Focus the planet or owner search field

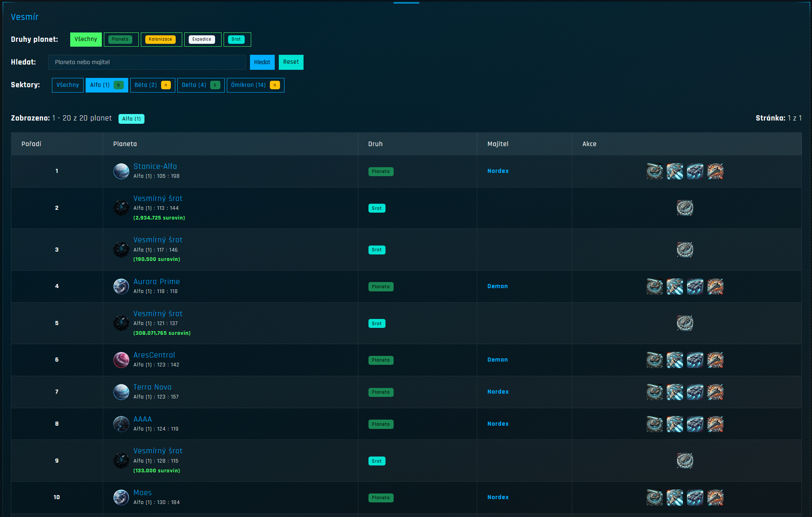(x=147, y=62)
